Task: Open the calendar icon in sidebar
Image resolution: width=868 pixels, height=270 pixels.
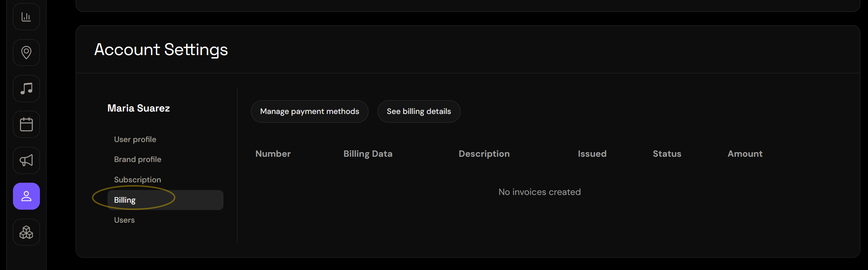Action: [x=26, y=124]
